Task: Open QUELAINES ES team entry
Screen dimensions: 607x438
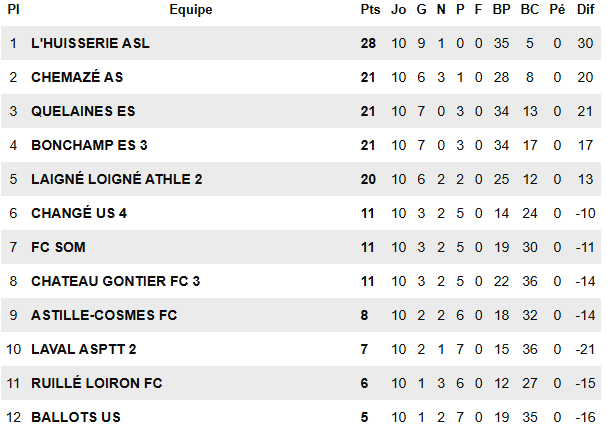Action: pyautogui.click(x=83, y=111)
